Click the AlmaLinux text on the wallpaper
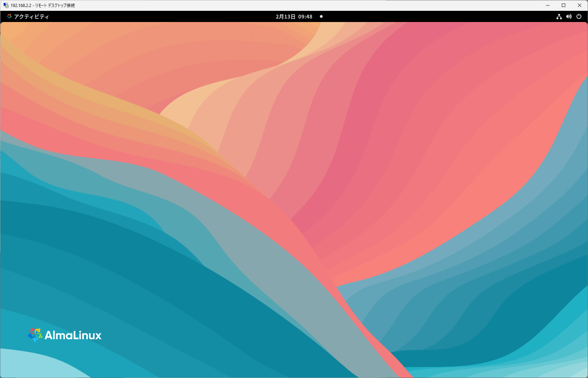588x378 pixels. click(73, 335)
